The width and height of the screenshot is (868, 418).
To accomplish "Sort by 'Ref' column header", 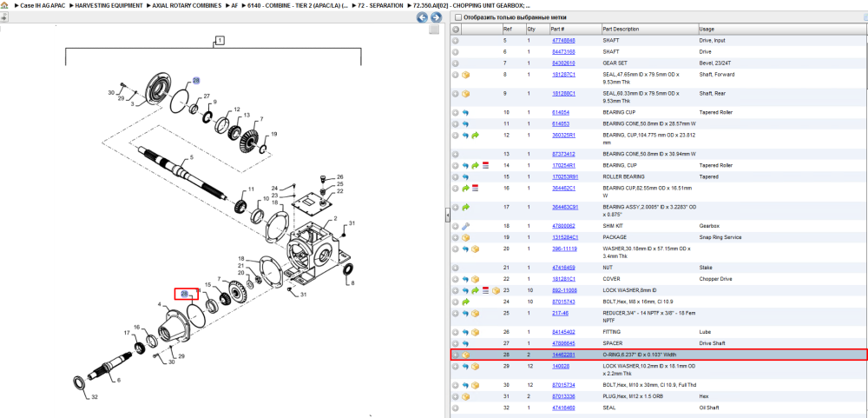I will pyautogui.click(x=513, y=29).
